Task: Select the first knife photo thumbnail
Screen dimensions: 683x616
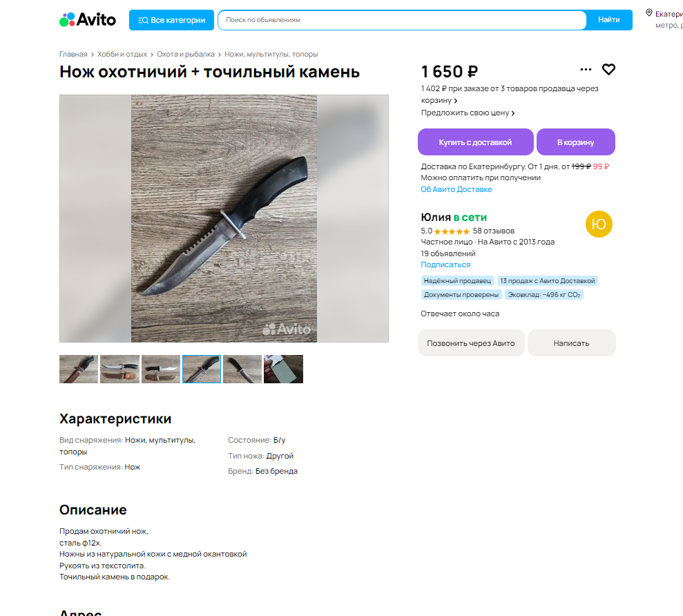Action: (79, 369)
